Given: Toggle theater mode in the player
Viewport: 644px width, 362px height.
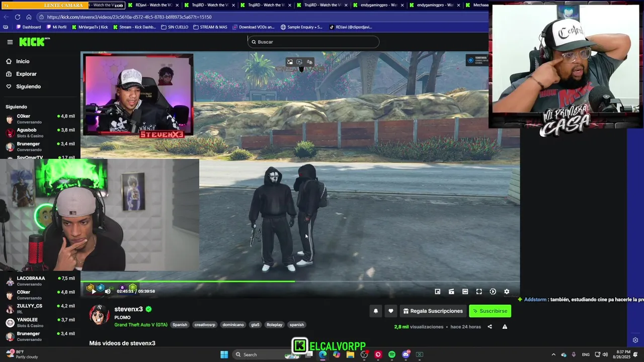Looking at the screenshot, I should click(x=465, y=292).
